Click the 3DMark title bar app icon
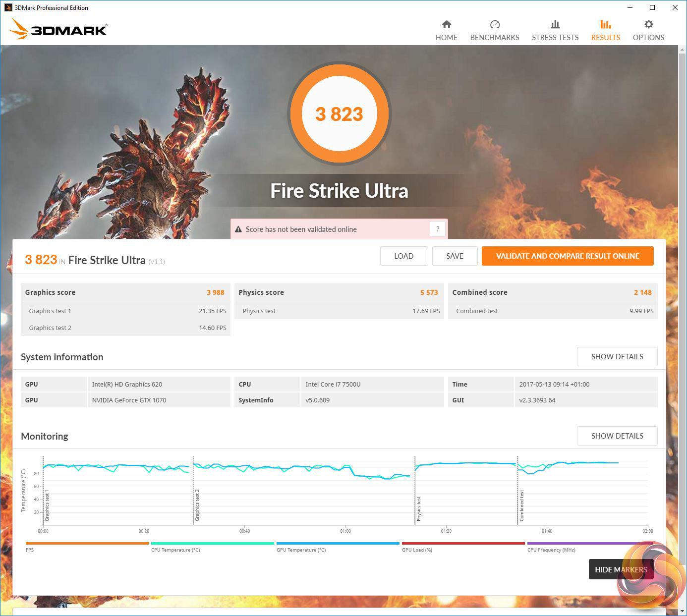This screenshot has width=687, height=616. tap(8, 7)
